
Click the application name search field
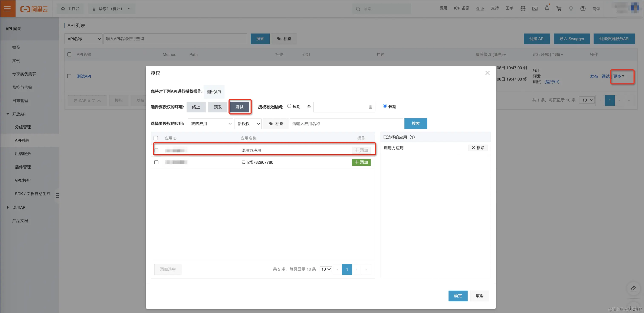(x=346, y=123)
